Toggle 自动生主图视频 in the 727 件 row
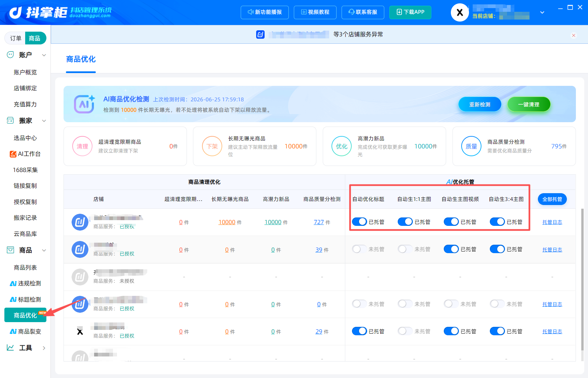This screenshot has height=378, width=588. [x=451, y=221]
